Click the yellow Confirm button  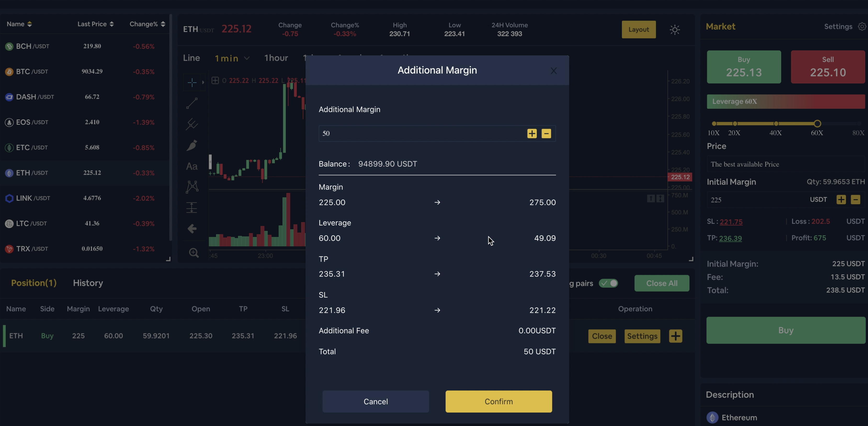(x=498, y=401)
